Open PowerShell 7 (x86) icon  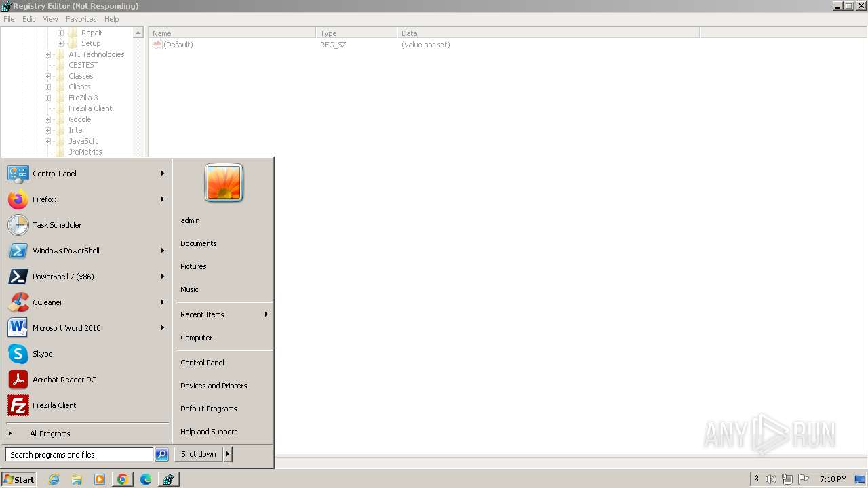tap(18, 277)
